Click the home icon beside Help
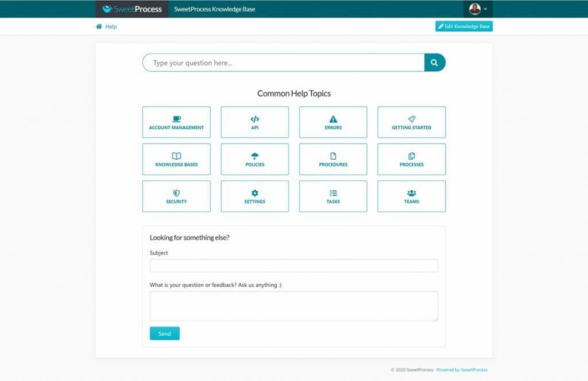The image size is (588, 381). (99, 26)
